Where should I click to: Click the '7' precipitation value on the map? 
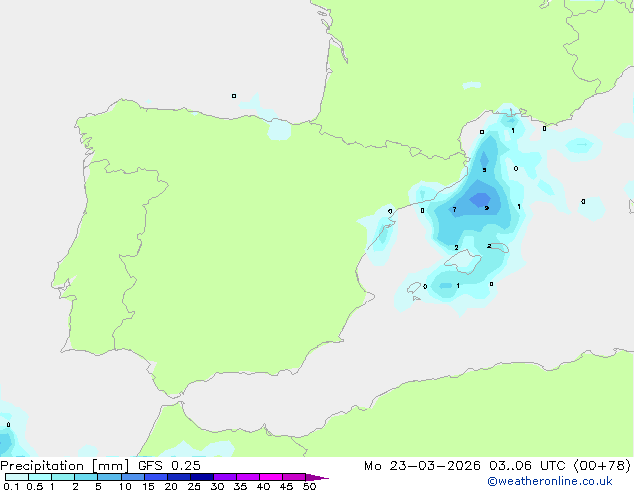[454, 209]
